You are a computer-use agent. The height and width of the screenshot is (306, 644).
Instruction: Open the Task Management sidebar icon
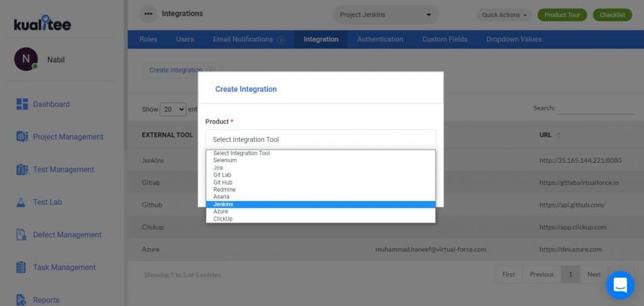[x=21, y=268]
